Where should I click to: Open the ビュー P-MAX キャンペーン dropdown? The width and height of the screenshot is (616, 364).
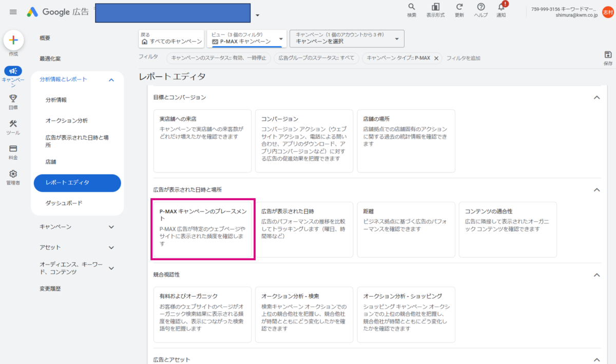(246, 39)
